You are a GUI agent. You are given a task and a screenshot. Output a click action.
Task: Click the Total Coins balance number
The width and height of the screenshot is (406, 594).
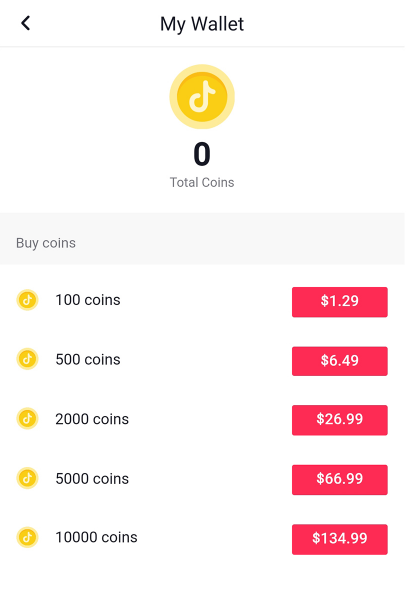pos(202,154)
